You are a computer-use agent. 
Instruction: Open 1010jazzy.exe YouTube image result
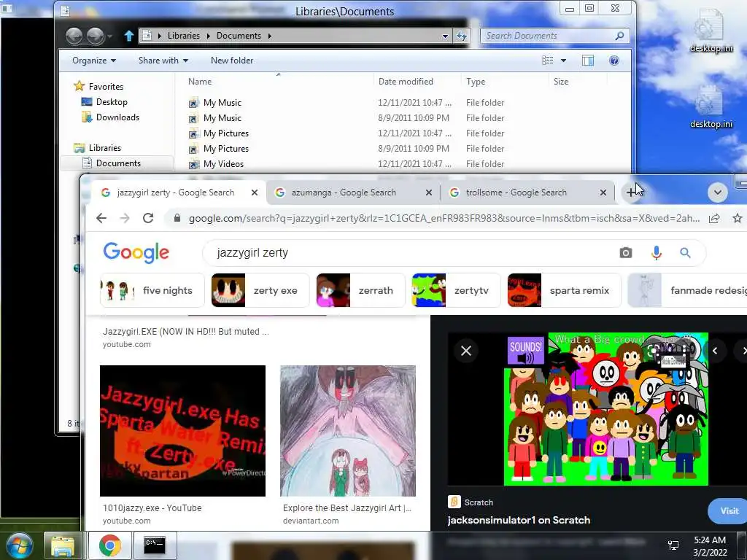click(x=182, y=430)
